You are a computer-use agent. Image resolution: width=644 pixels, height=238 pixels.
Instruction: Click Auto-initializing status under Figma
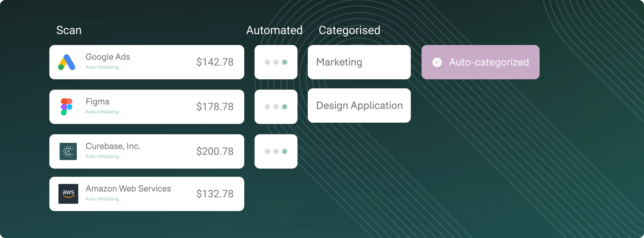tap(103, 112)
